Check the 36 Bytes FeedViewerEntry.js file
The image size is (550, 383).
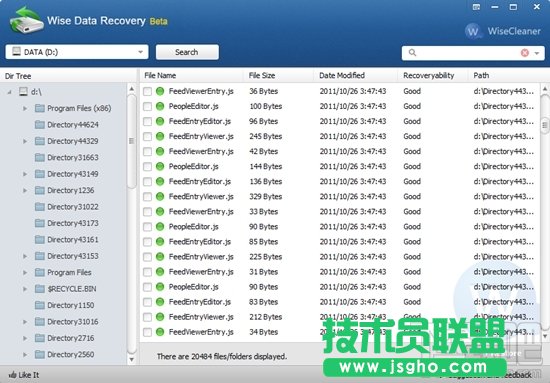(147, 92)
